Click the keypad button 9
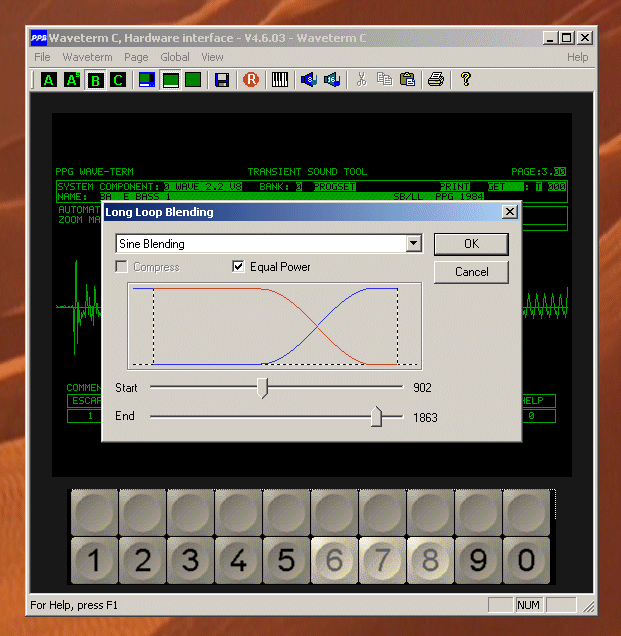The width and height of the screenshot is (621, 636). tap(478, 560)
